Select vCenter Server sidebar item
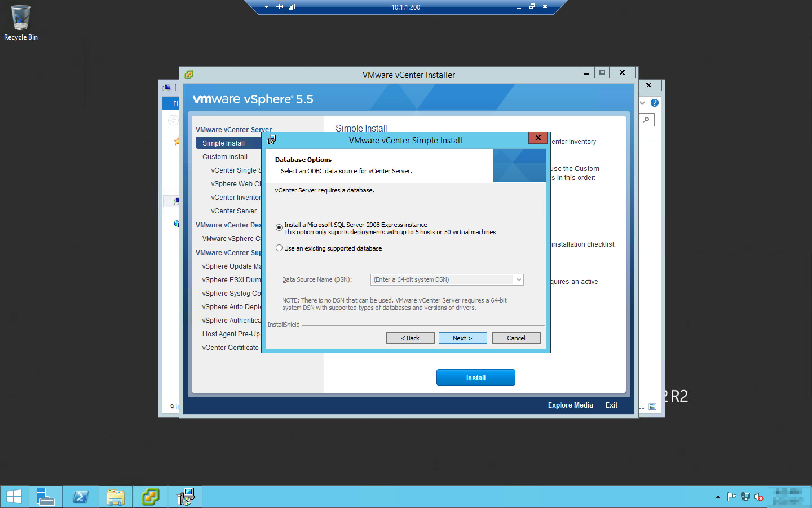The image size is (812, 508). (234, 211)
